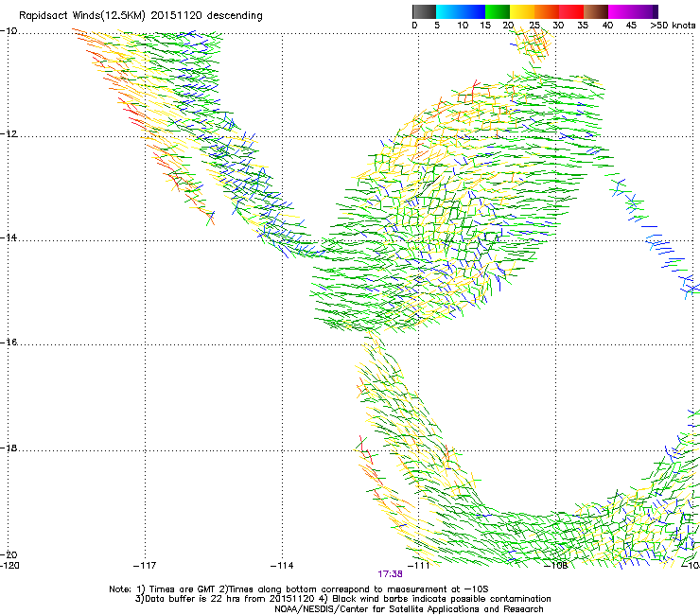This screenshot has height=615, width=700.
Task: Click the '-117' longitude axis label
Action: pos(145,566)
